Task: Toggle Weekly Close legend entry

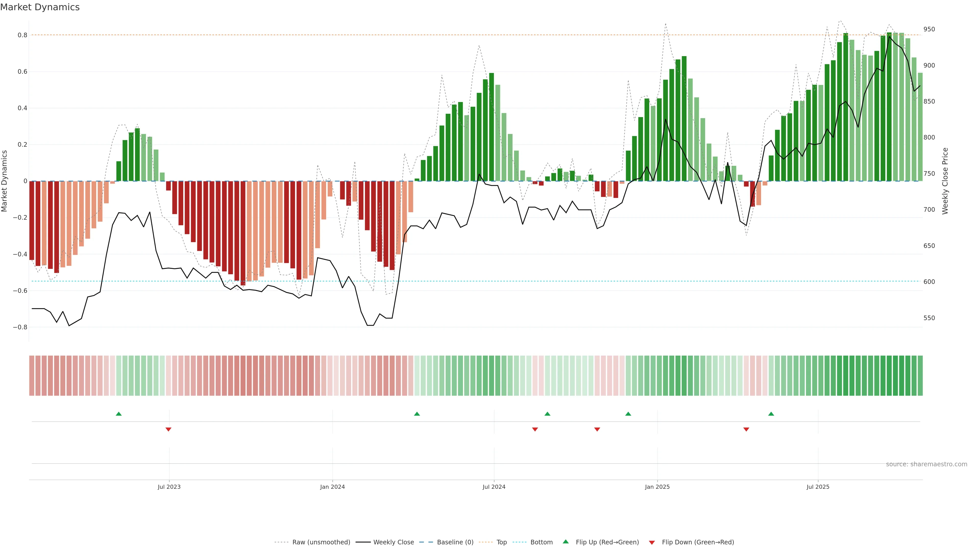Action: click(393, 542)
